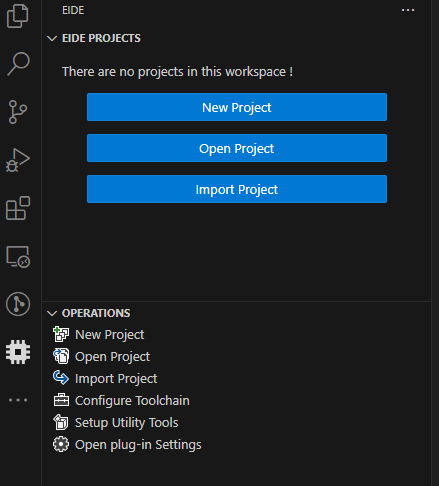This screenshot has height=486, width=439.
Task: Open the Extensions view icon
Action: click(18, 208)
